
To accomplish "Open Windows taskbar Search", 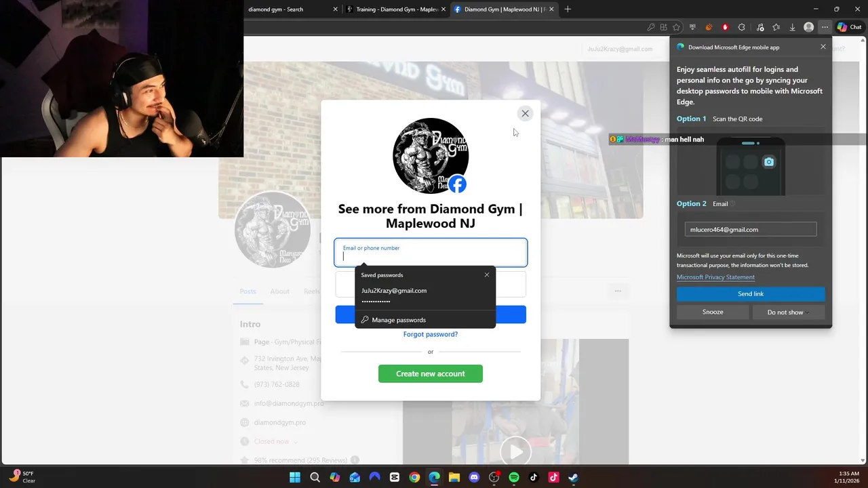I will [315, 477].
